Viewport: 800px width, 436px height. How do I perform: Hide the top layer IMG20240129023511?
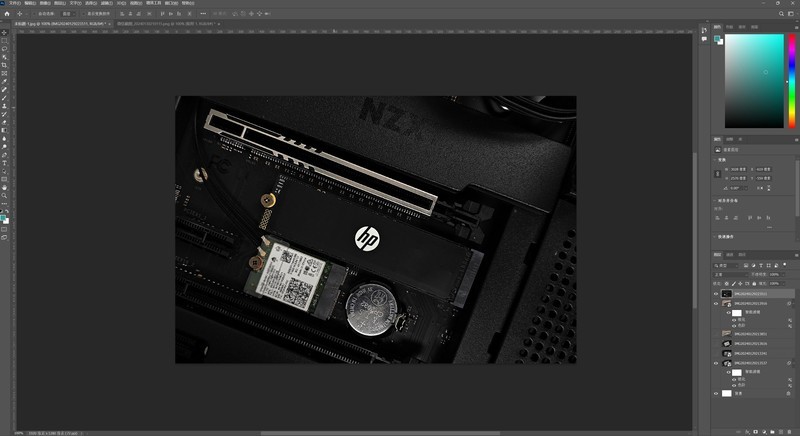pyautogui.click(x=716, y=294)
